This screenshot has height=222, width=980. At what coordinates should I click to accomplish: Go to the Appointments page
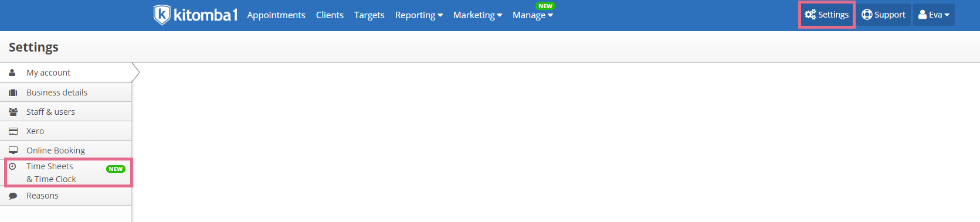pos(276,15)
